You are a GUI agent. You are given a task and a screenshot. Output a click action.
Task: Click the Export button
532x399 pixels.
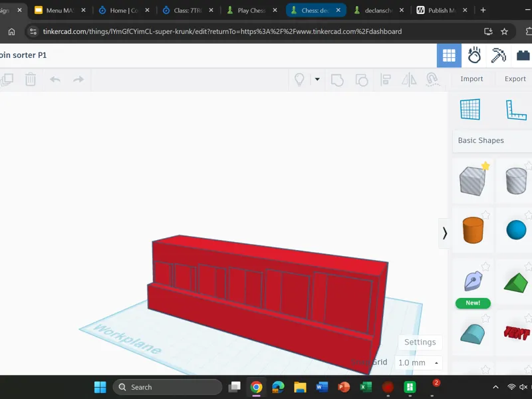pyautogui.click(x=515, y=78)
